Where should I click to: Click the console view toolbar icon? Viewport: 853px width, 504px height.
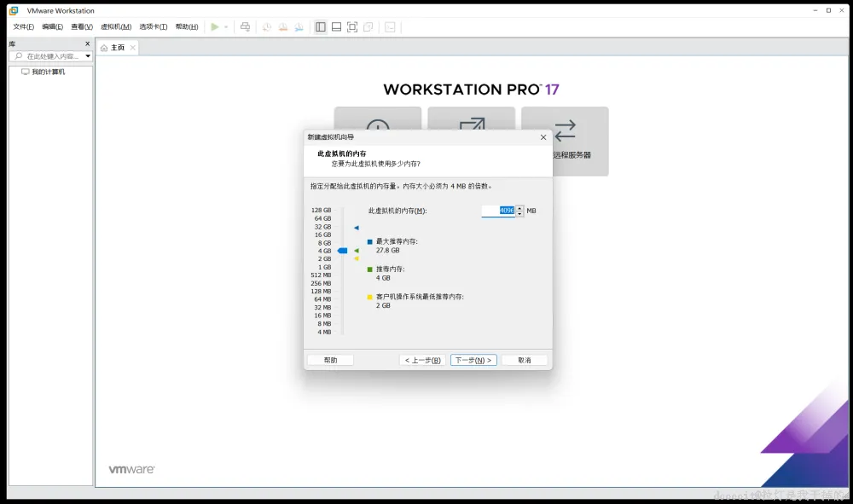pos(390,26)
